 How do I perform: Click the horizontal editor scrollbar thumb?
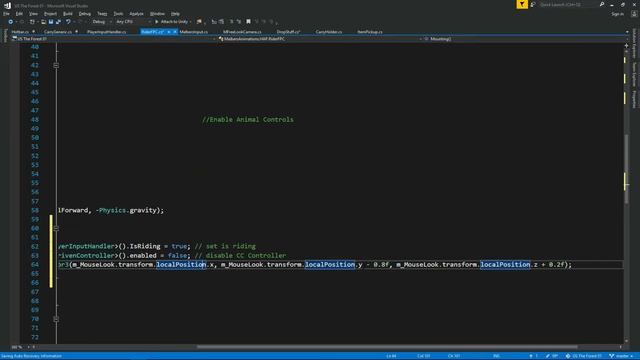click(387, 347)
